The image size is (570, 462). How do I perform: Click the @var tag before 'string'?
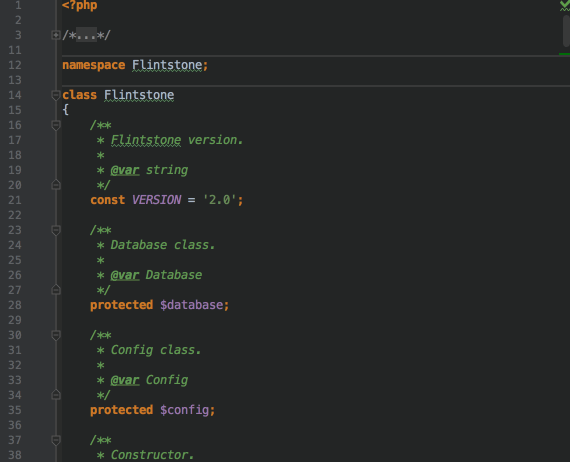tap(125, 170)
